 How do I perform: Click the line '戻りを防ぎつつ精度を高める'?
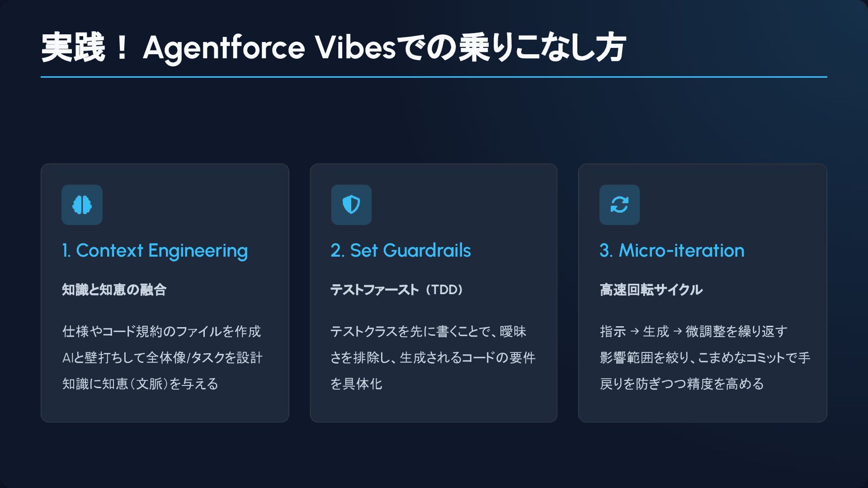pyautogui.click(x=682, y=384)
